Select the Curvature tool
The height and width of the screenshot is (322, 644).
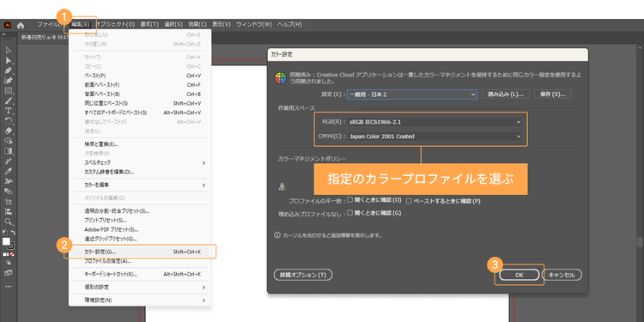click(x=9, y=81)
